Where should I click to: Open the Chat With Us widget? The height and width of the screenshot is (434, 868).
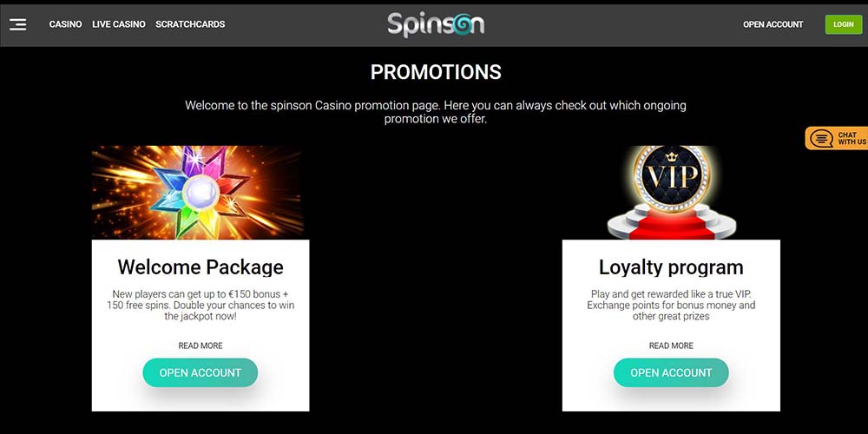pyautogui.click(x=838, y=139)
